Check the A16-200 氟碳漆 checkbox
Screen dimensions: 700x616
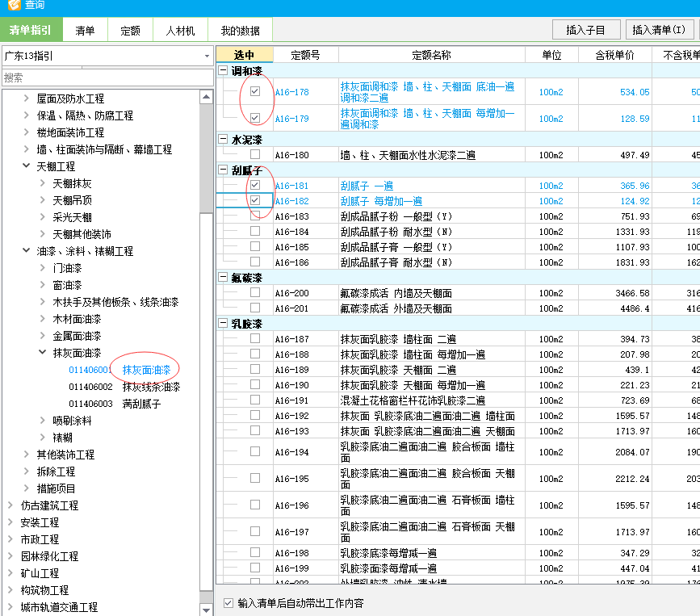click(255, 292)
